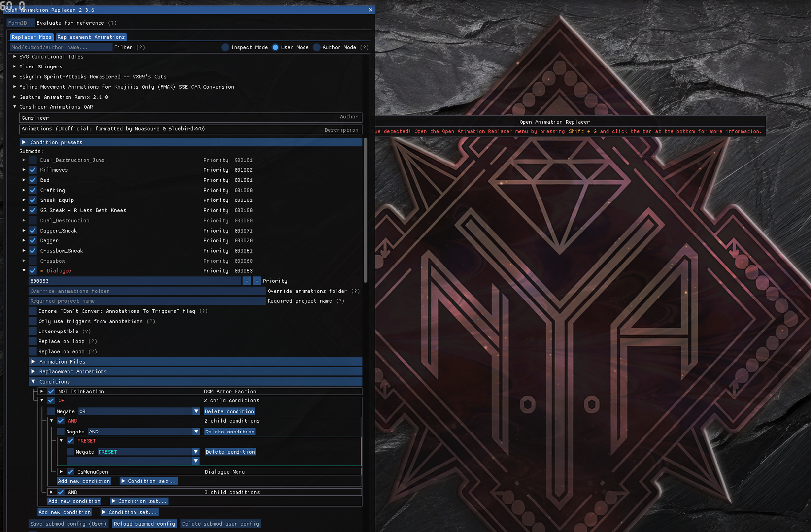
Task: Delete the AND condition
Action: tap(230, 432)
